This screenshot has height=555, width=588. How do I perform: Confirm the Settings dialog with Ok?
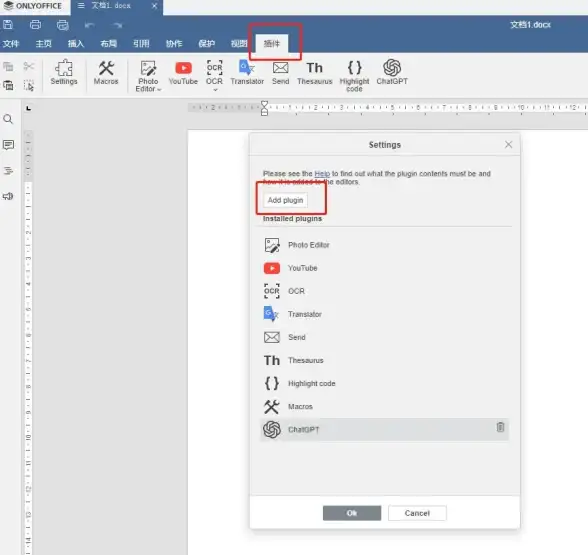352,513
